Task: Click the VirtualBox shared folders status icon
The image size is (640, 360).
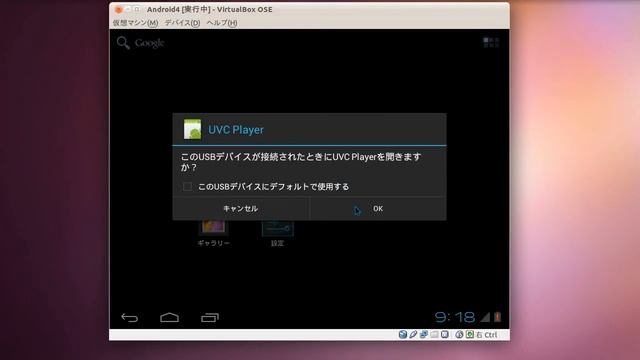Action: 434,335
